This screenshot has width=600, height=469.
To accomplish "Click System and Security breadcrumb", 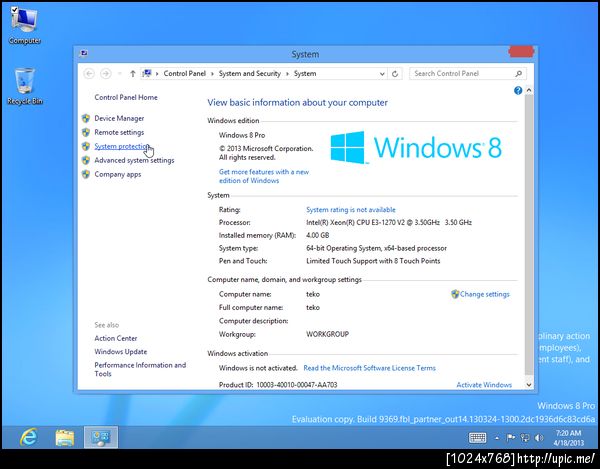I will pyautogui.click(x=249, y=73).
